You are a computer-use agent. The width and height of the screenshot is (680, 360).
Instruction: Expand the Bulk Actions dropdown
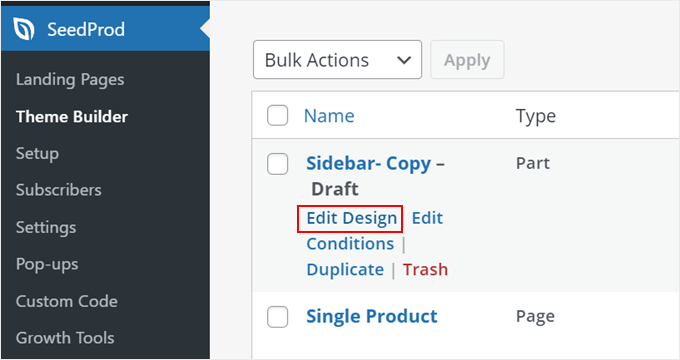[x=337, y=60]
